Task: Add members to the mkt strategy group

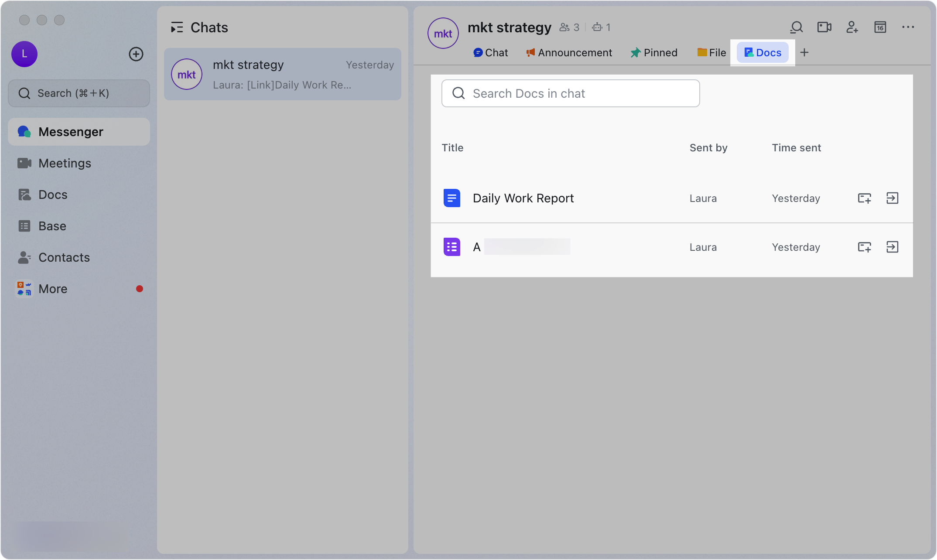Action: (x=852, y=27)
